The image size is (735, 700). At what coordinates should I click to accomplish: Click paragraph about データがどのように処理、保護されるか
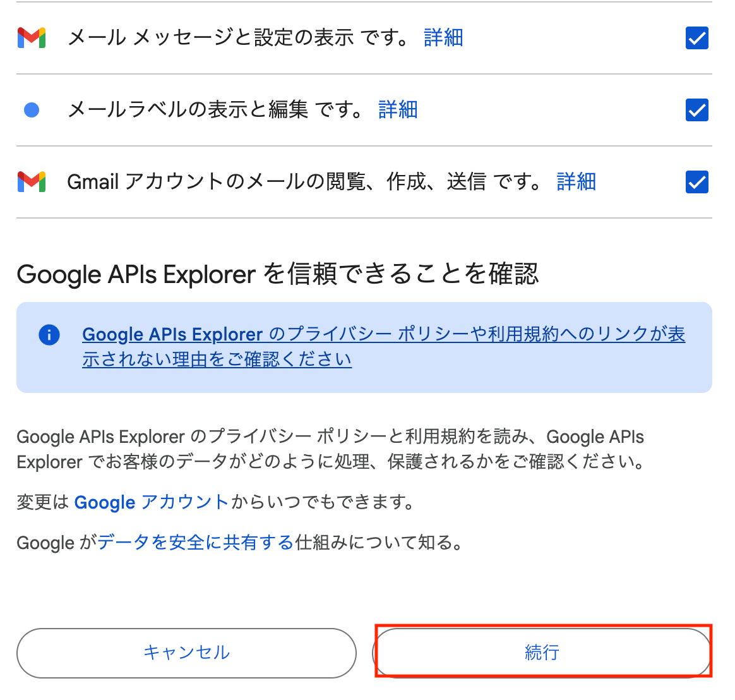point(330,449)
